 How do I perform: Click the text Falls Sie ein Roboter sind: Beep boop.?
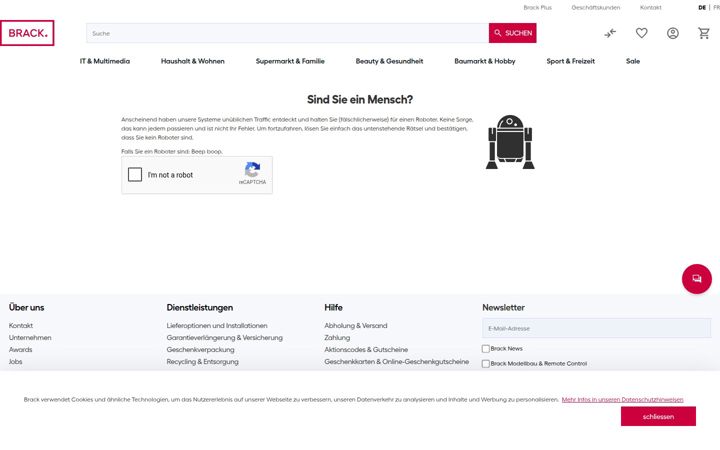tap(172, 152)
